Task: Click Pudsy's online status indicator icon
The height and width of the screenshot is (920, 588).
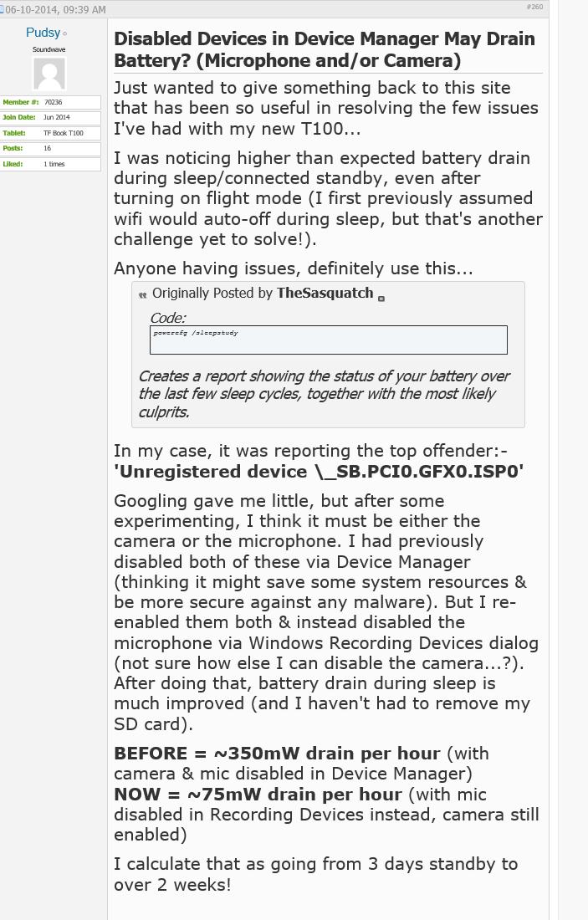Action: click(64, 34)
